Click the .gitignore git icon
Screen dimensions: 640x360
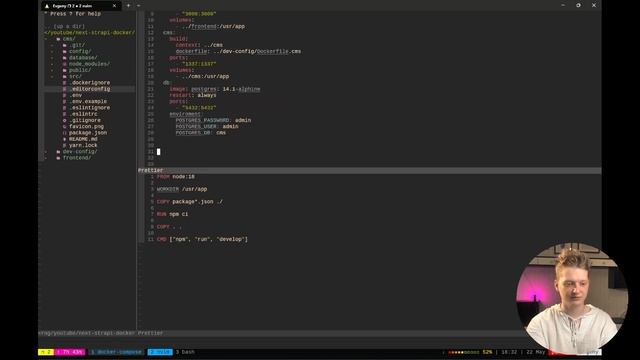click(64, 120)
